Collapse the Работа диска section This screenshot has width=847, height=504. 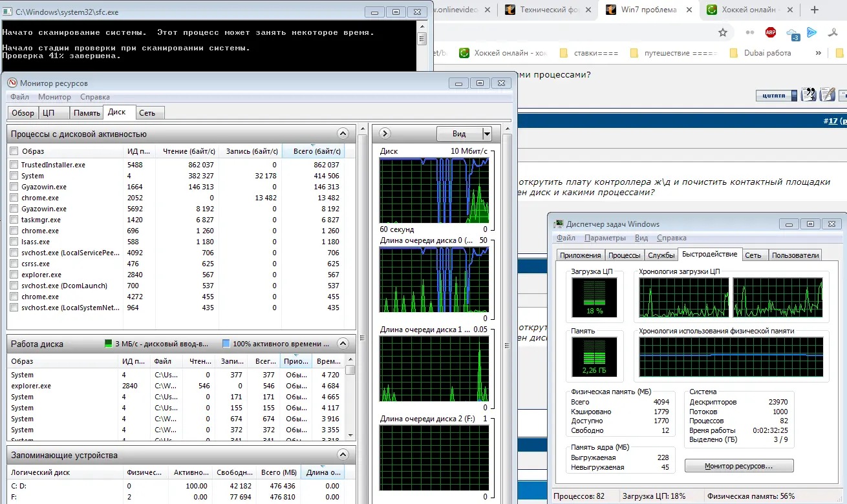[x=343, y=343]
